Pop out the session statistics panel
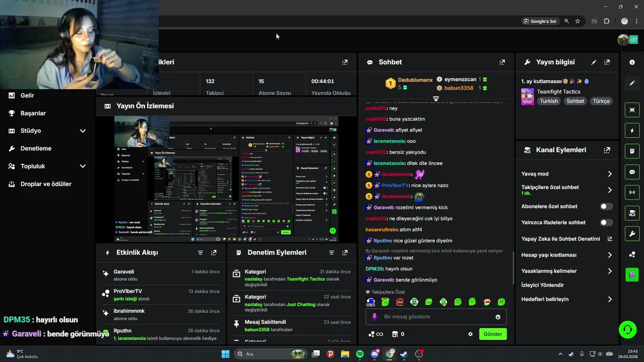The image size is (644, 362). tap(345, 62)
